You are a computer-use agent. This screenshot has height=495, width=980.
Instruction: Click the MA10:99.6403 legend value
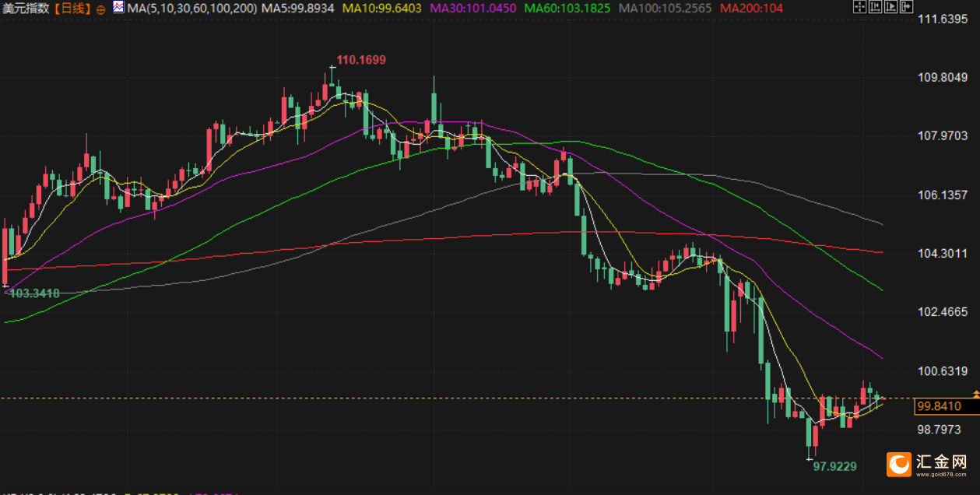point(382,9)
